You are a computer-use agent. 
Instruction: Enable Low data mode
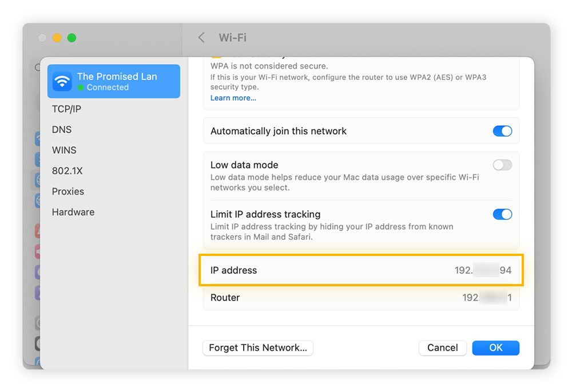click(x=502, y=165)
